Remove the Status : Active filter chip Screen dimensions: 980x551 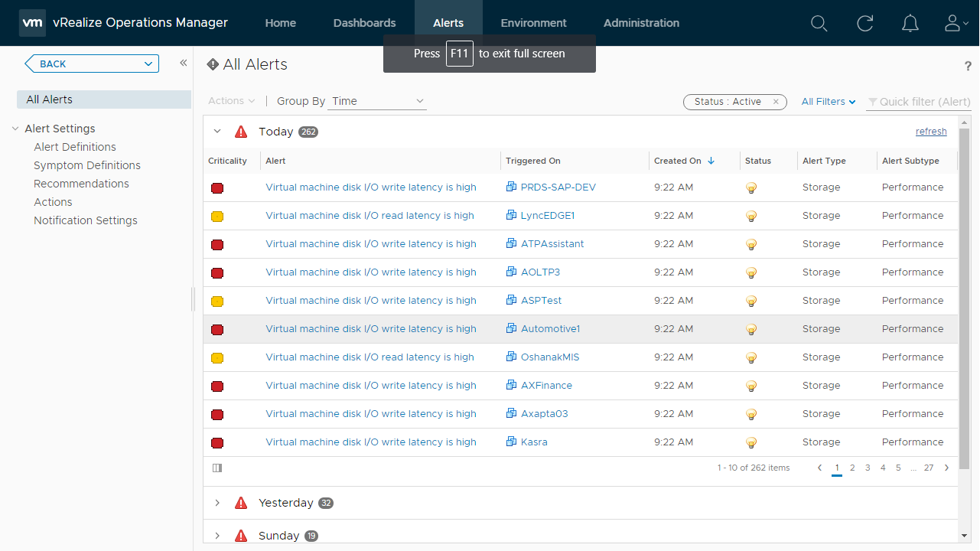[776, 102]
